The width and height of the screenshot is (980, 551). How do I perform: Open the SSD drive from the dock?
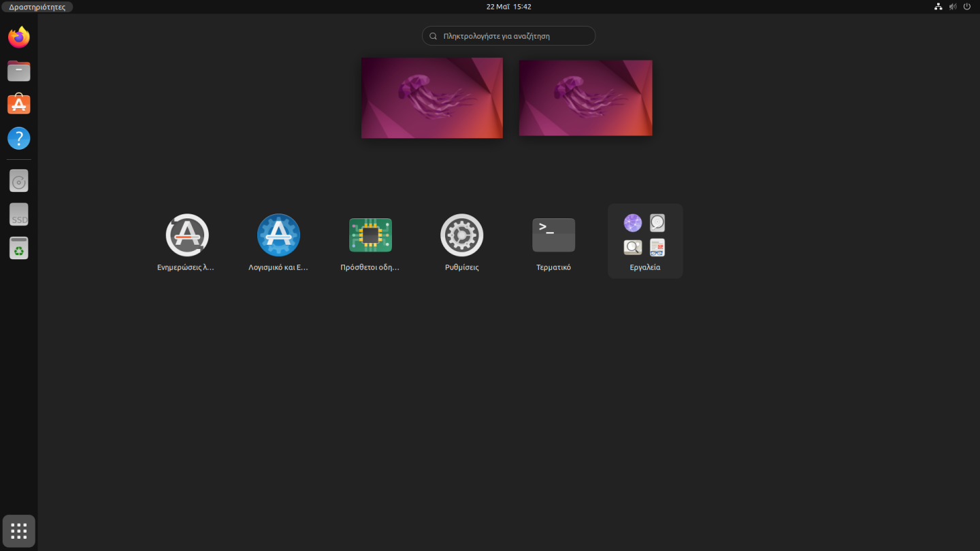tap(18, 214)
